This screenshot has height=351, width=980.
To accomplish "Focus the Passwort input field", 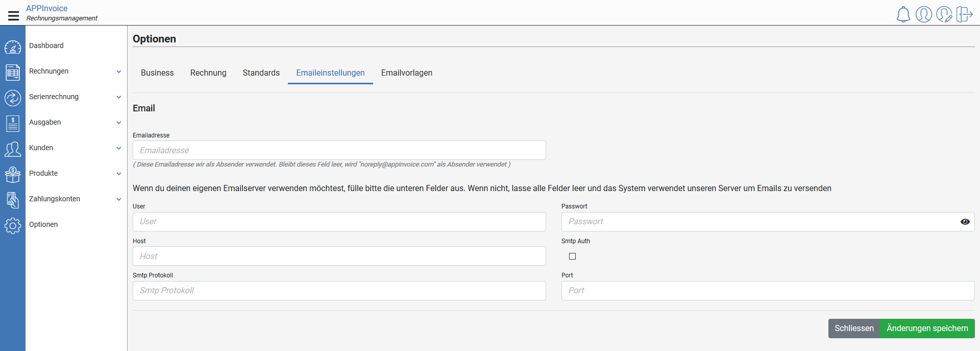I will [768, 222].
